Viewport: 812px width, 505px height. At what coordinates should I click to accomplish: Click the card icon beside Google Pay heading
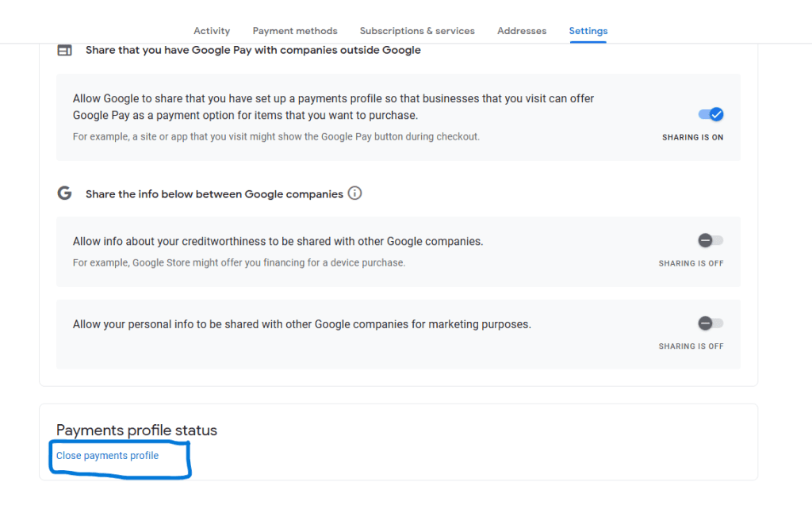coord(64,50)
